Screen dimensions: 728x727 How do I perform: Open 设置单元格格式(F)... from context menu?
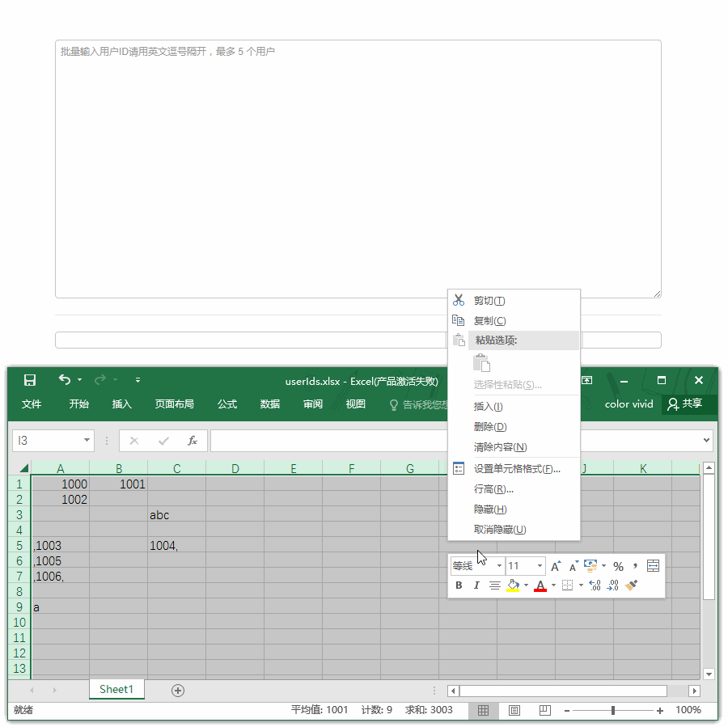(514, 469)
